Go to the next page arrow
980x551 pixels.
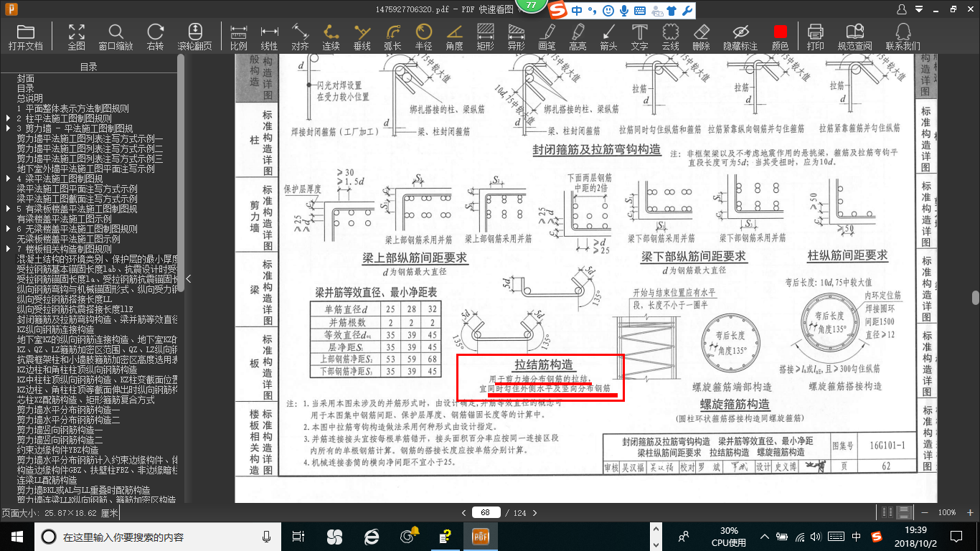click(x=535, y=512)
